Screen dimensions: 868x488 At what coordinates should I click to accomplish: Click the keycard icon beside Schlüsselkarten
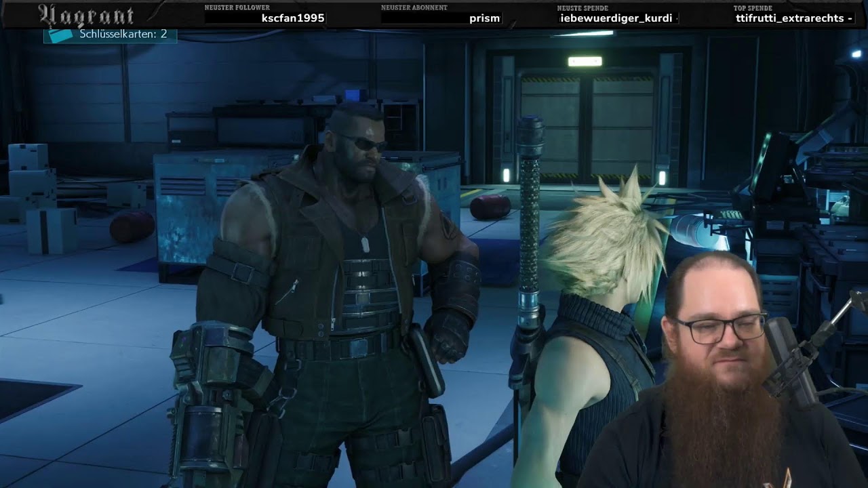[61, 35]
